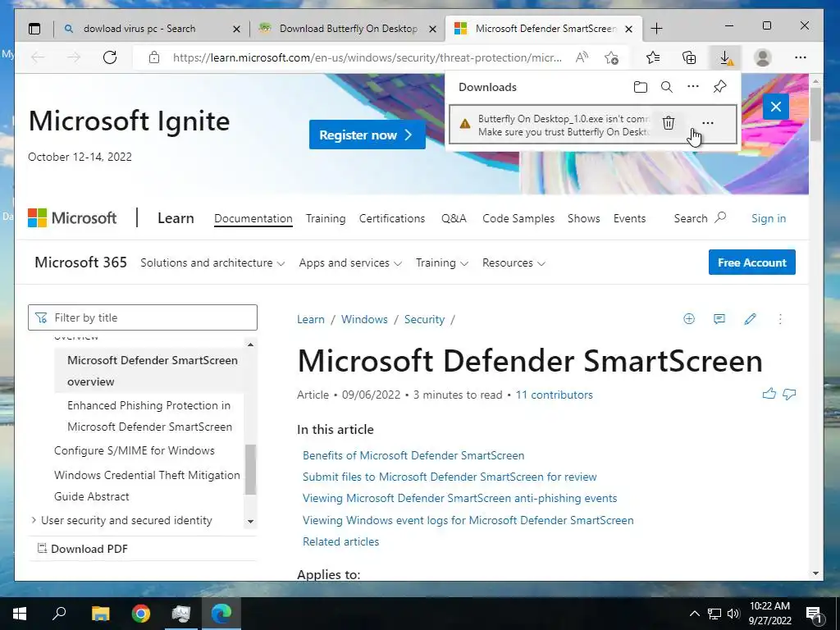
Task: Click the Register now button
Action: 367,135
